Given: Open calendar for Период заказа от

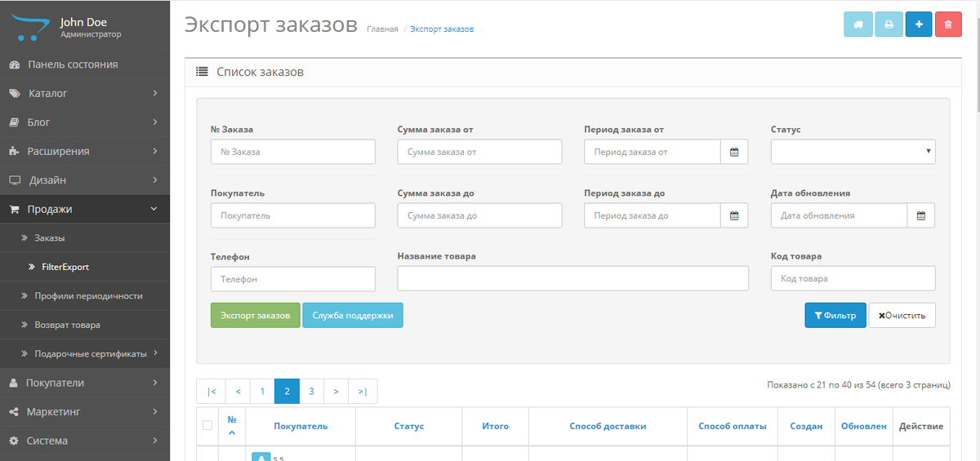Looking at the screenshot, I should 734,152.
